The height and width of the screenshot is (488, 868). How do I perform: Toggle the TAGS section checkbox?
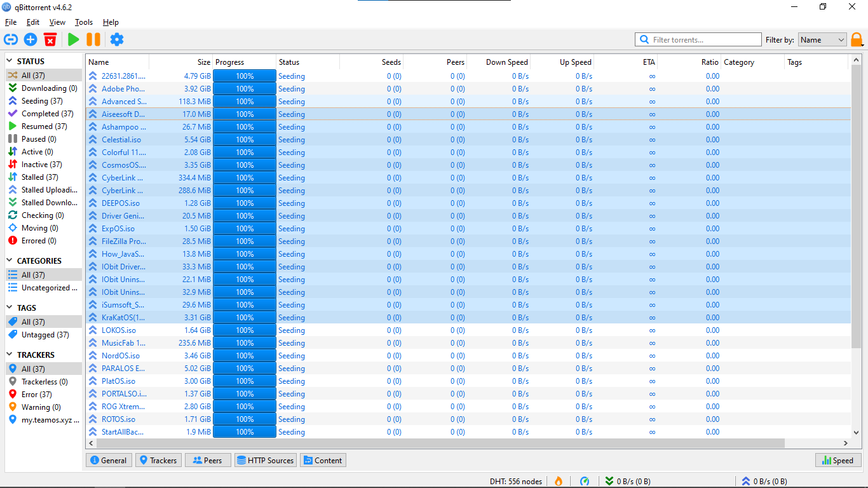pos(10,308)
